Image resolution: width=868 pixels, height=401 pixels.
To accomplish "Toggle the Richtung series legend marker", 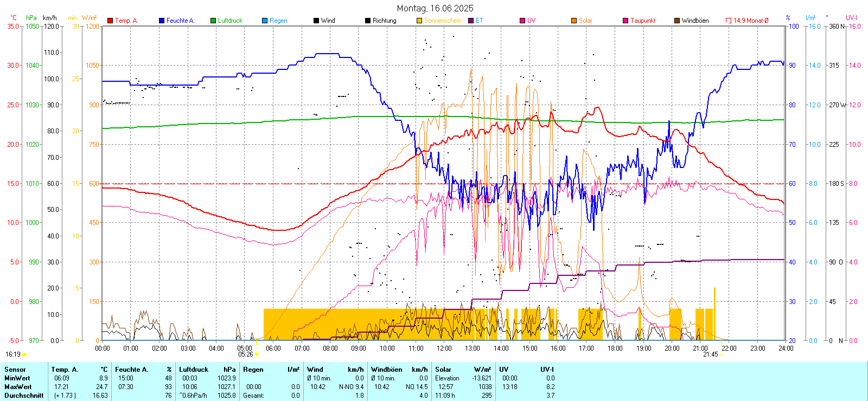I will pyautogui.click(x=368, y=21).
